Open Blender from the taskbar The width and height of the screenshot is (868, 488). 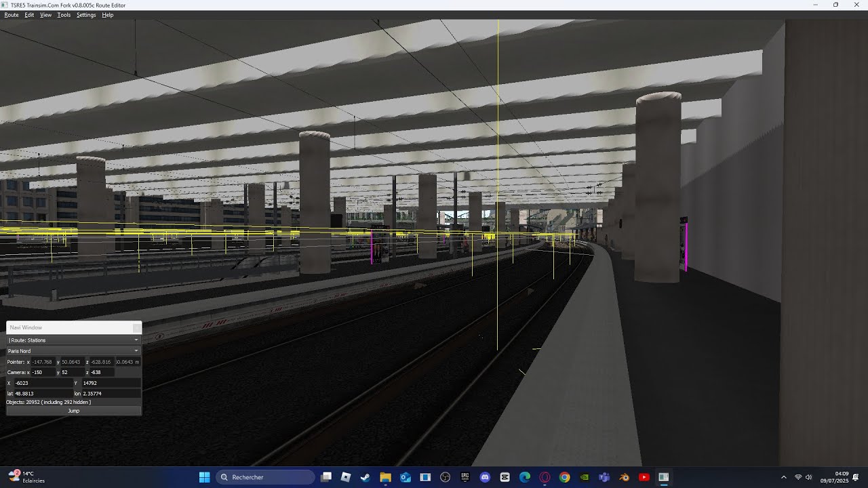tap(624, 477)
